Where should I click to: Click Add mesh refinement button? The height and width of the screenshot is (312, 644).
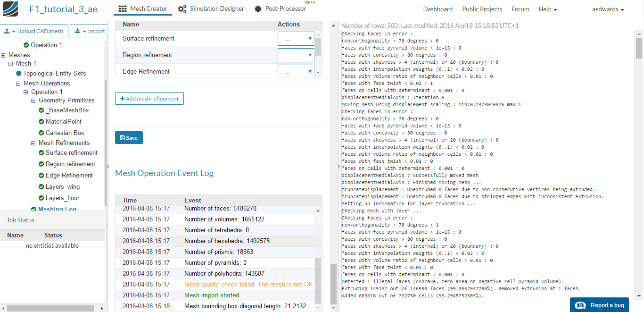click(149, 99)
